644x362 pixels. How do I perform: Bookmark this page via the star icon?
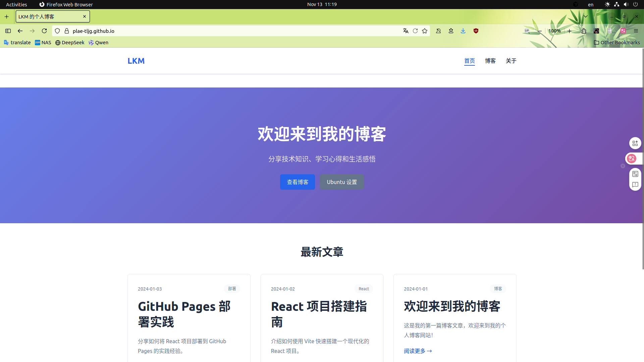pyautogui.click(x=424, y=31)
